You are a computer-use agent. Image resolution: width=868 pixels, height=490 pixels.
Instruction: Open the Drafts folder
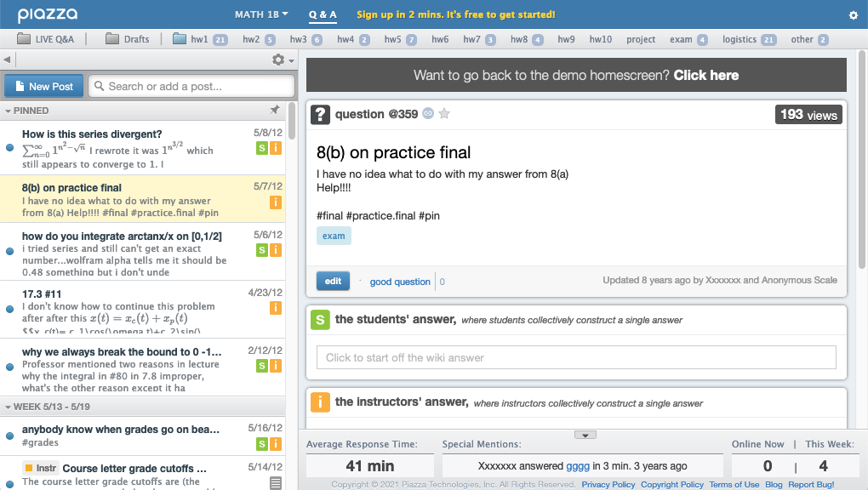[128, 39]
